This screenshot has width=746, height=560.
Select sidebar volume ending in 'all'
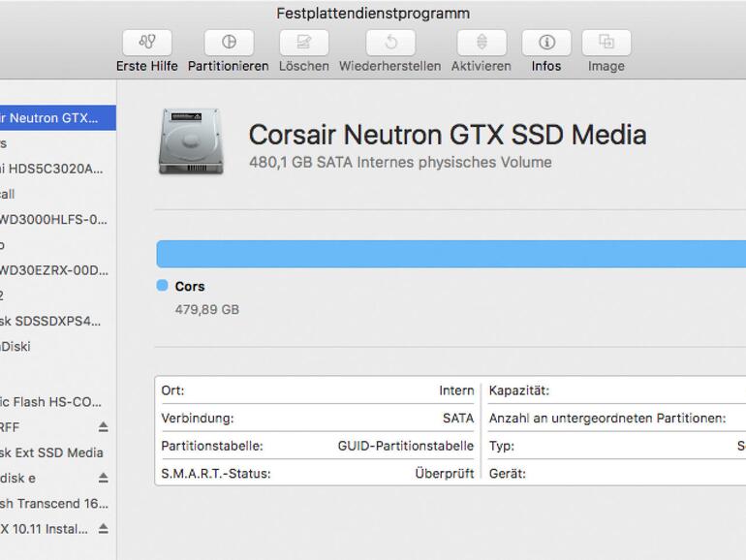[58, 194]
